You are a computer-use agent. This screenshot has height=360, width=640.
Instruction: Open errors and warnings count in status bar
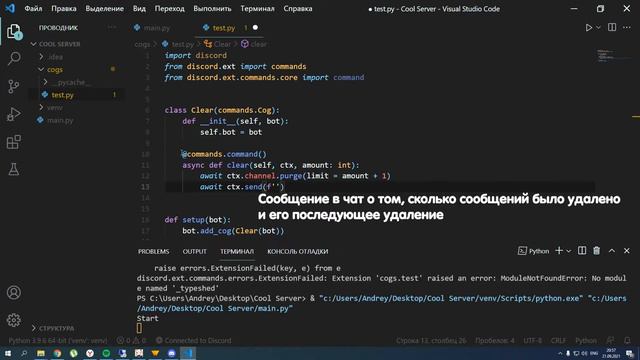tap(131, 340)
